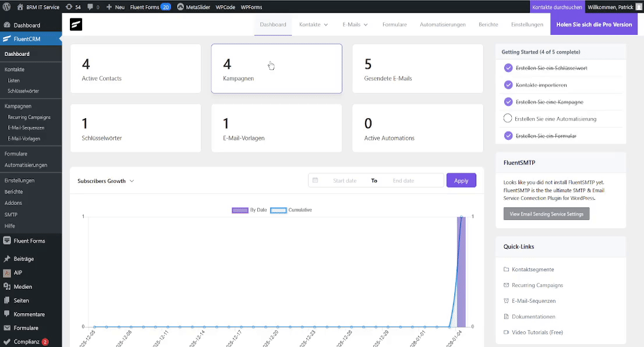644x347 pixels.
Task: Click the Video Tutorials camera icon
Action: [x=506, y=332]
